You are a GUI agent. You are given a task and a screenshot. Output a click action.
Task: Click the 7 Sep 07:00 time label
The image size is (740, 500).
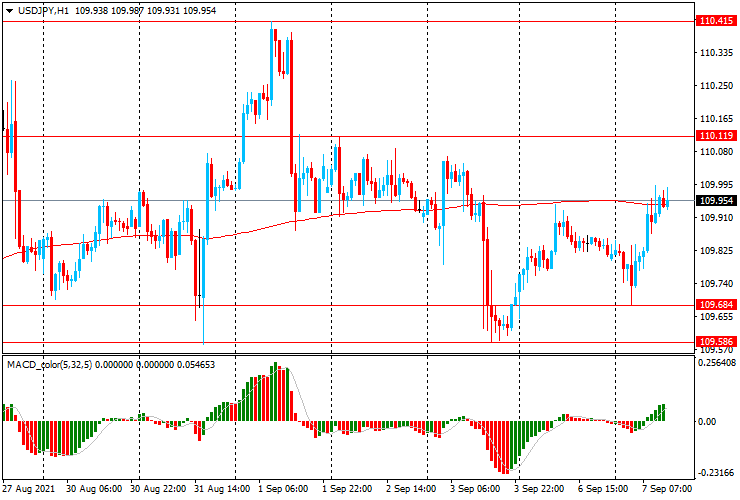(x=667, y=489)
